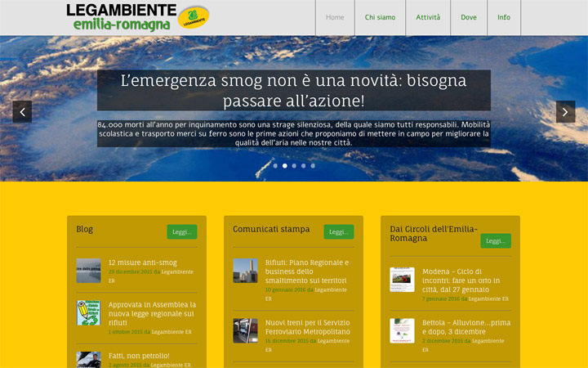Image resolution: width=588 pixels, height=368 pixels.
Task: Open thumbnail for 12 misure anti-smog
Action: tap(88, 271)
